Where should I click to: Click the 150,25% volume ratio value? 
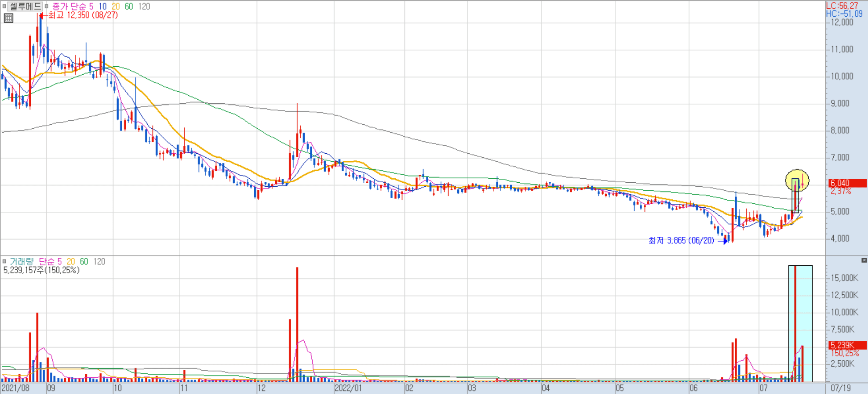pos(845,353)
